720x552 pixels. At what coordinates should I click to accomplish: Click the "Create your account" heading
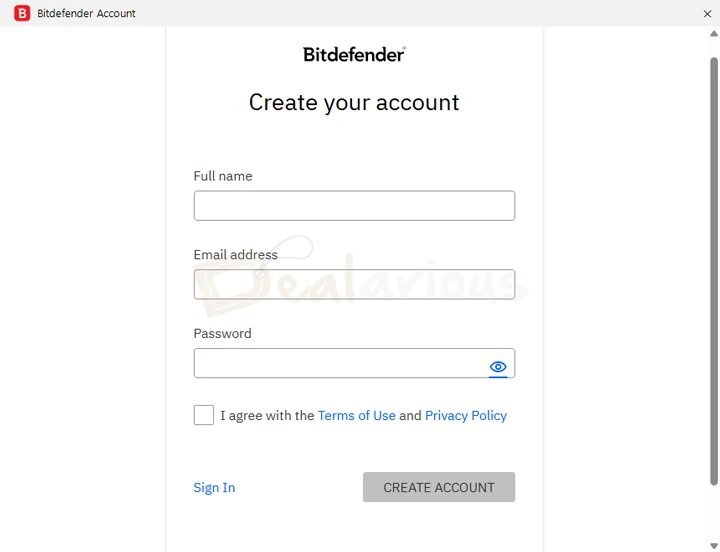pyautogui.click(x=354, y=103)
